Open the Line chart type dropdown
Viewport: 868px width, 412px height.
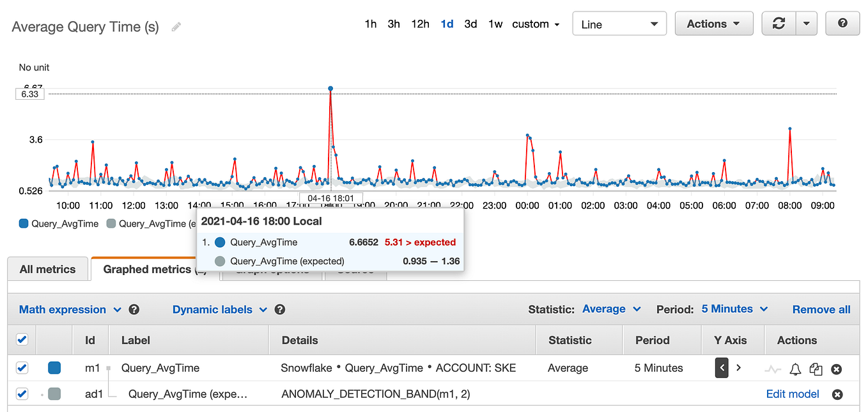click(x=619, y=23)
